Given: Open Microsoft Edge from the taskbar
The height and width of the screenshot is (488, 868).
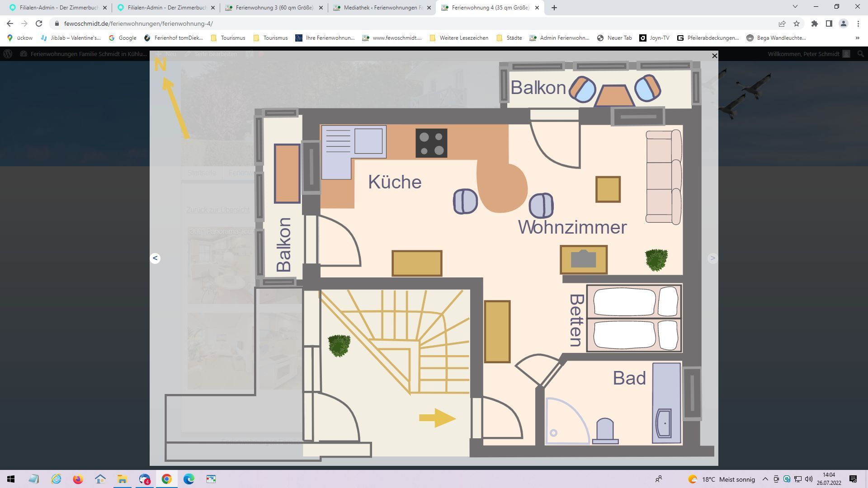Looking at the screenshot, I should tap(189, 479).
